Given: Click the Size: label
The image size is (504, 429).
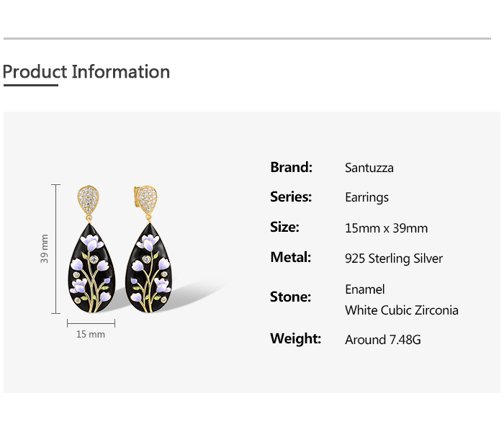Looking at the screenshot, I should [x=284, y=227].
